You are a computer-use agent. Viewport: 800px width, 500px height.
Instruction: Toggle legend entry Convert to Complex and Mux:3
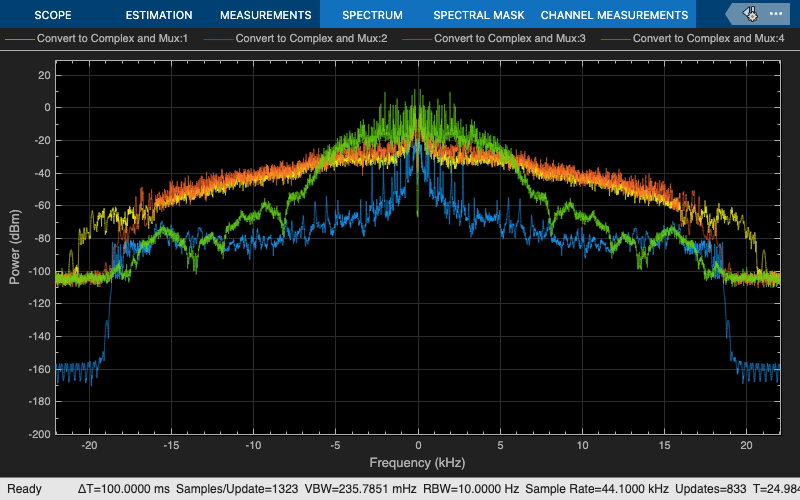508,39
